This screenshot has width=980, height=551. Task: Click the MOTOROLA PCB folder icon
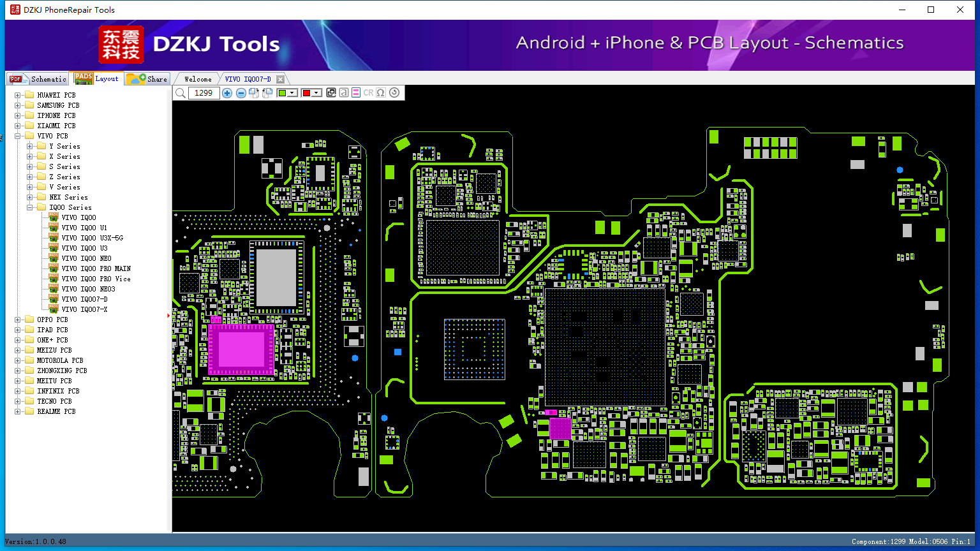click(29, 360)
